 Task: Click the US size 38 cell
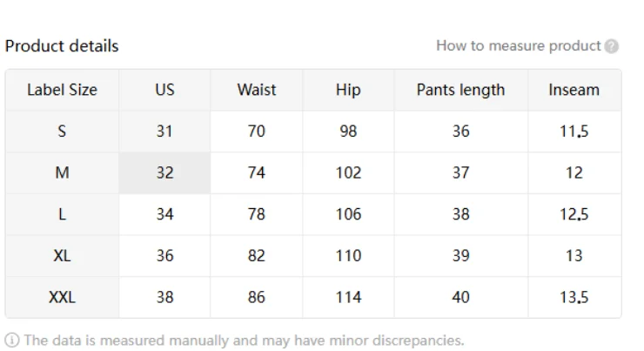click(x=164, y=297)
